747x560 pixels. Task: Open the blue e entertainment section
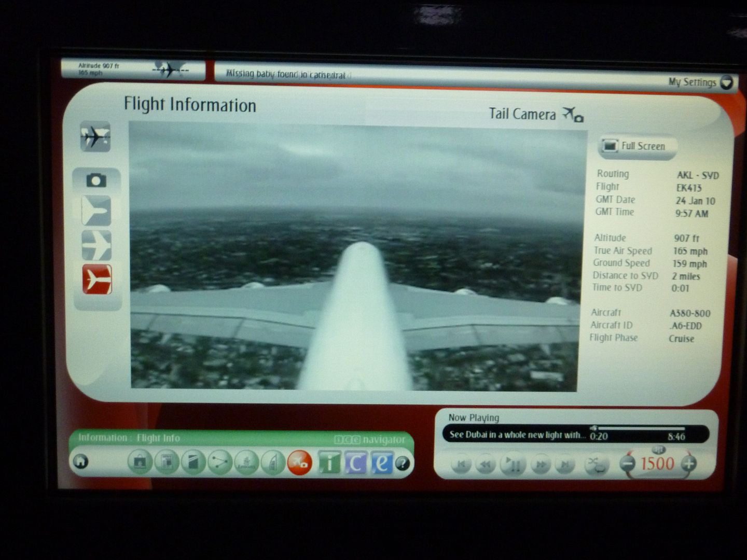coord(382,462)
